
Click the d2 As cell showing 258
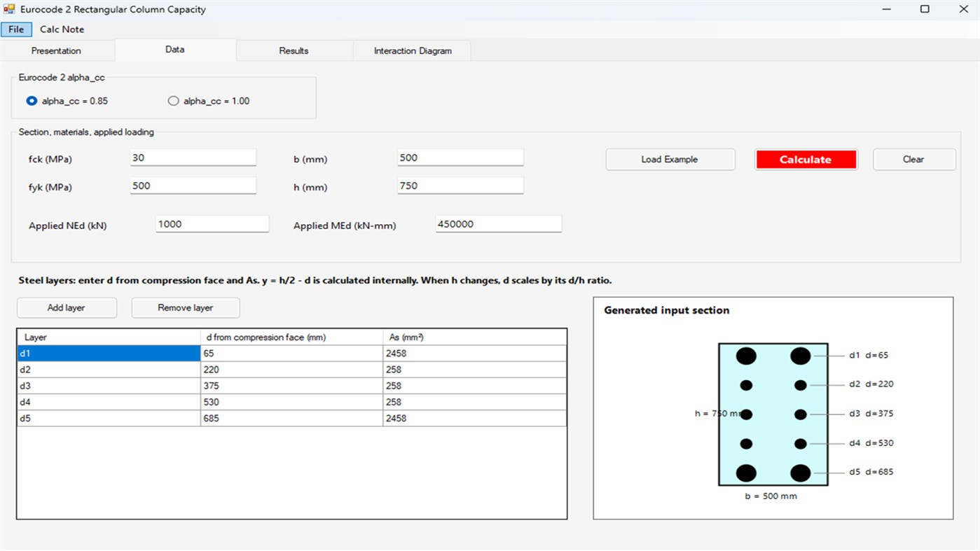474,370
